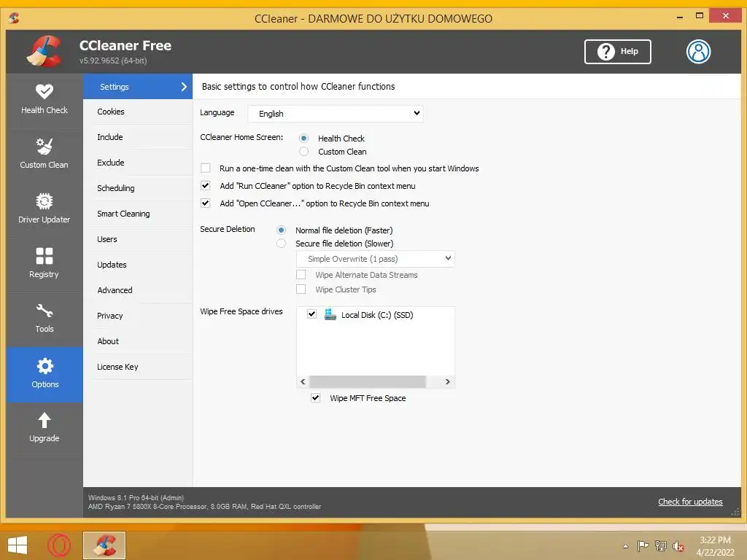Screen dimensions: 747x560
Task: Open Action Center flag in tray
Action: pyautogui.click(x=643, y=545)
